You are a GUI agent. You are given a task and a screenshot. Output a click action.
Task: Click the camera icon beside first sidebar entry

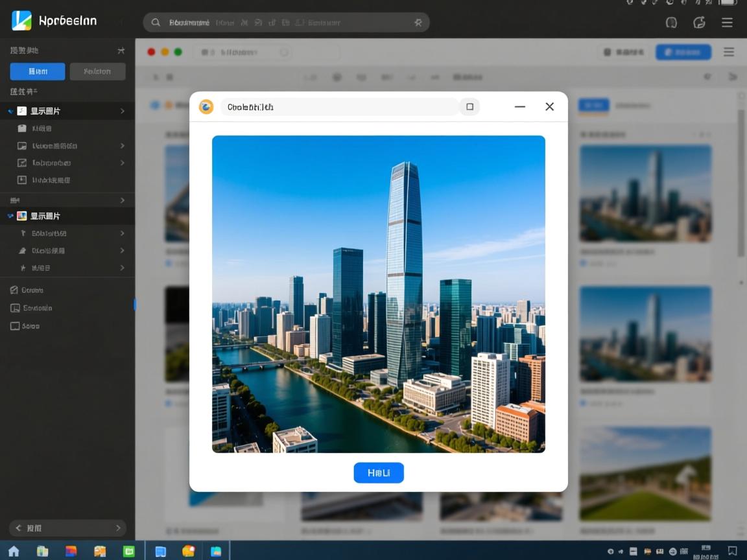coord(22,128)
